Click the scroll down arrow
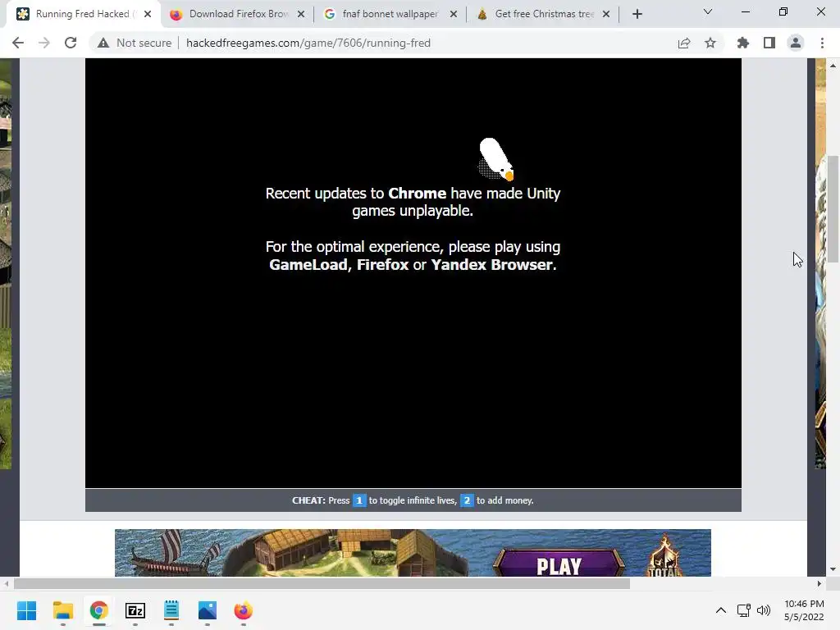Viewport: 840px width, 630px height. (x=833, y=569)
